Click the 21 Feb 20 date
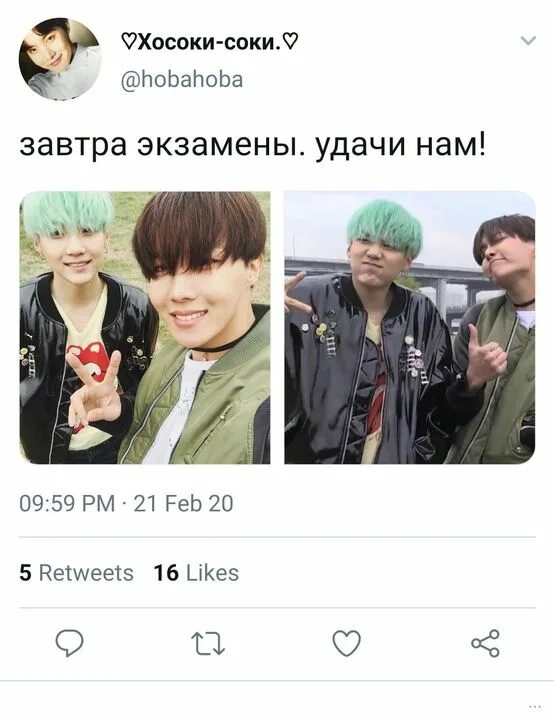The width and height of the screenshot is (554, 720). 184,503
